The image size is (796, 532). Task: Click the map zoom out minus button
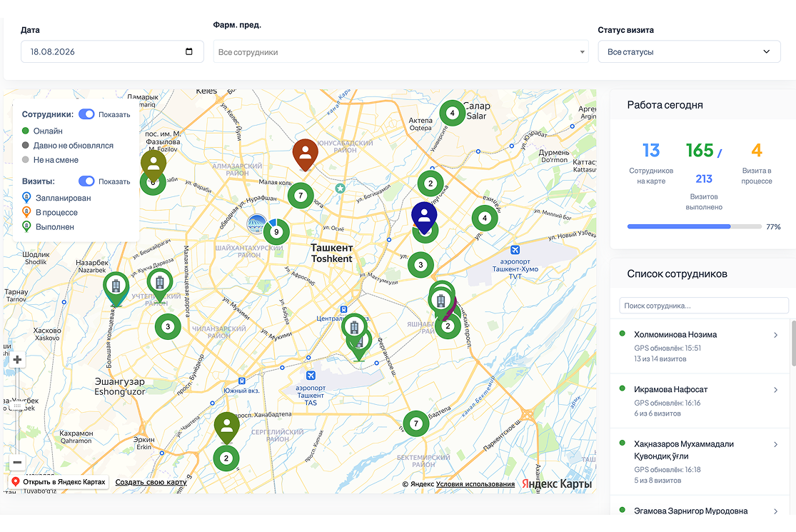pos(17,463)
